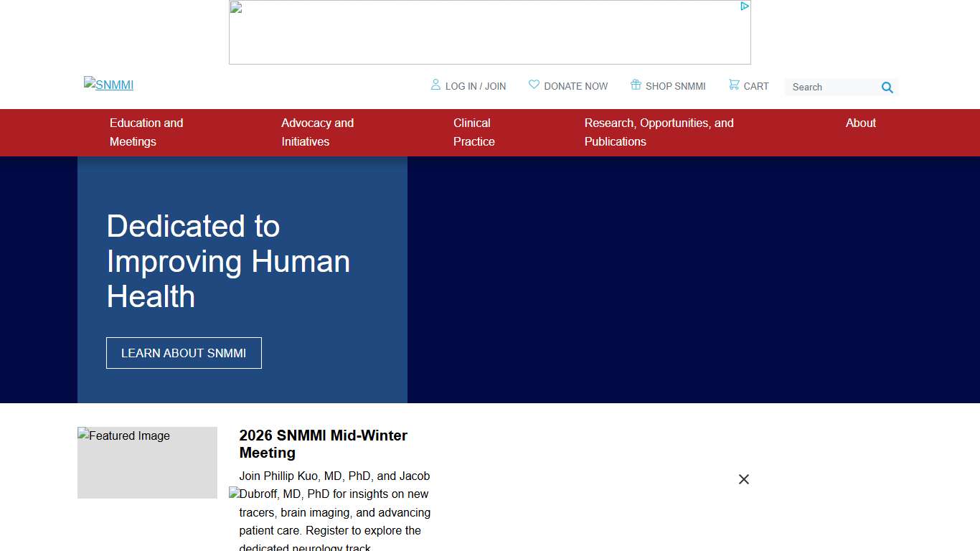980x551 pixels.
Task: Go to the SHOP SNMMI link
Action: pyautogui.click(x=675, y=86)
